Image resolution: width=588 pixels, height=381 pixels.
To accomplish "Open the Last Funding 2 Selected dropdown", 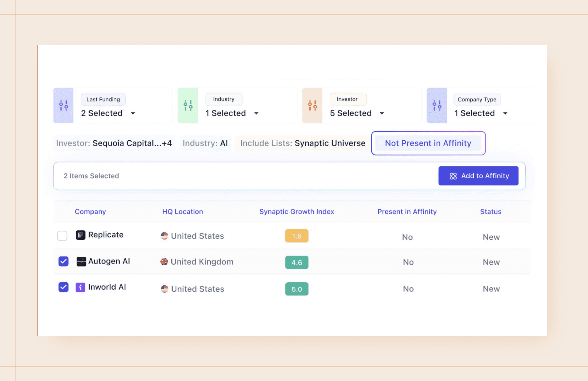I will pos(108,113).
